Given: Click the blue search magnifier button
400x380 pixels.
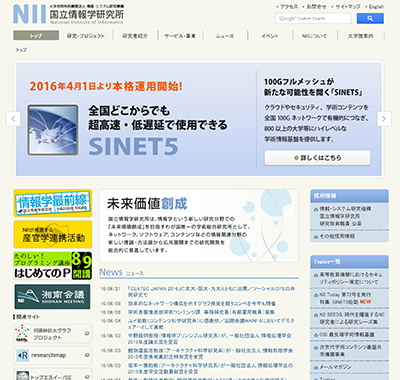Looking at the screenshot, I should 370,18.
